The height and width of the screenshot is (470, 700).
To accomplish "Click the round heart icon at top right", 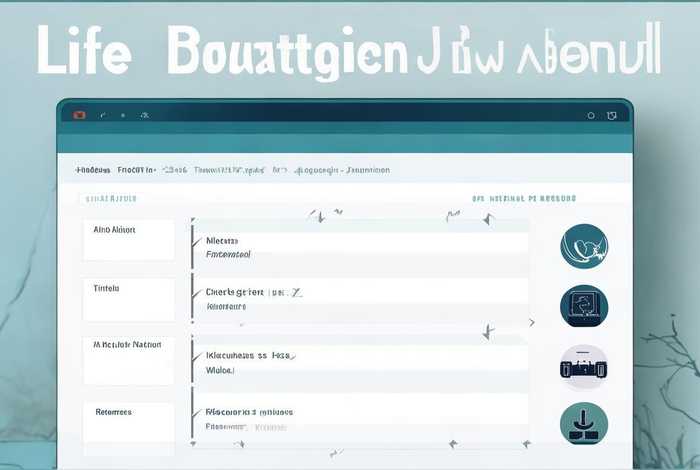I will (583, 246).
